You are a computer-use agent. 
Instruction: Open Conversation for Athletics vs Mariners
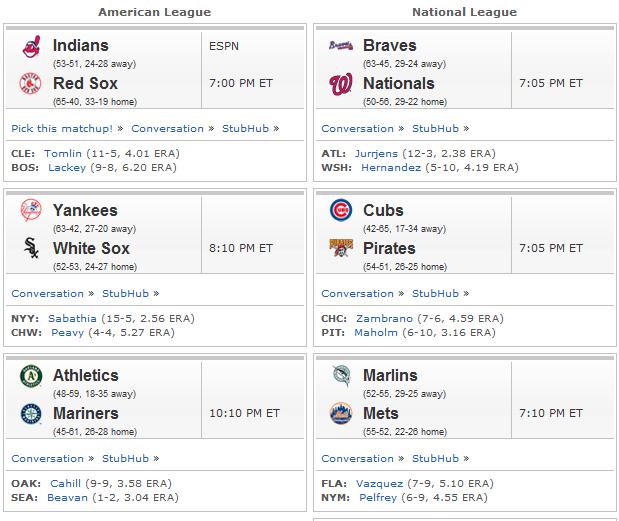tap(47, 459)
